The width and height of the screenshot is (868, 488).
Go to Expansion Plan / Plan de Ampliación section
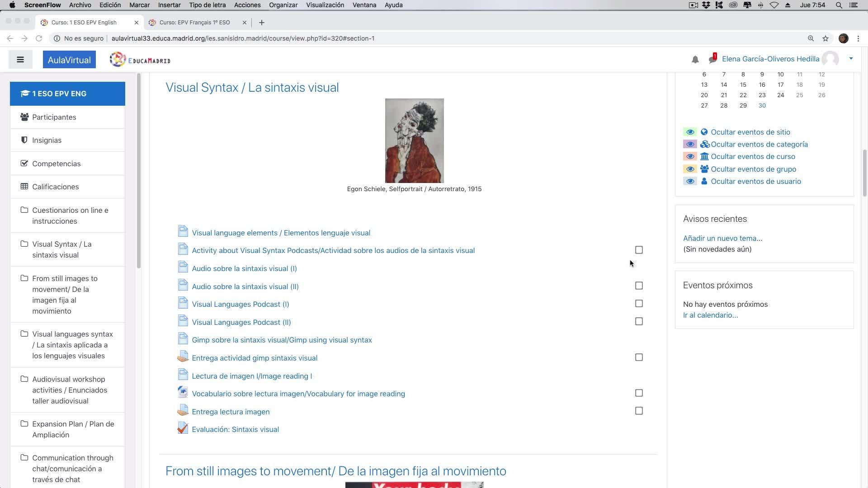(x=67, y=429)
